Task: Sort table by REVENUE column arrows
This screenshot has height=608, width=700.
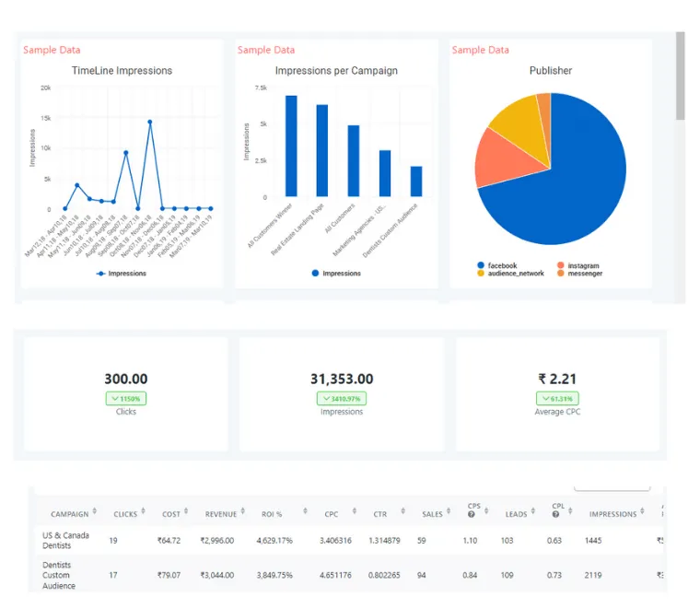Action: coord(242,510)
